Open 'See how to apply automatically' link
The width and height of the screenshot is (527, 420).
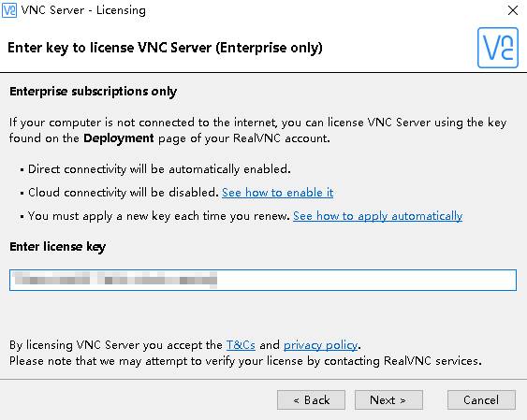pos(378,216)
